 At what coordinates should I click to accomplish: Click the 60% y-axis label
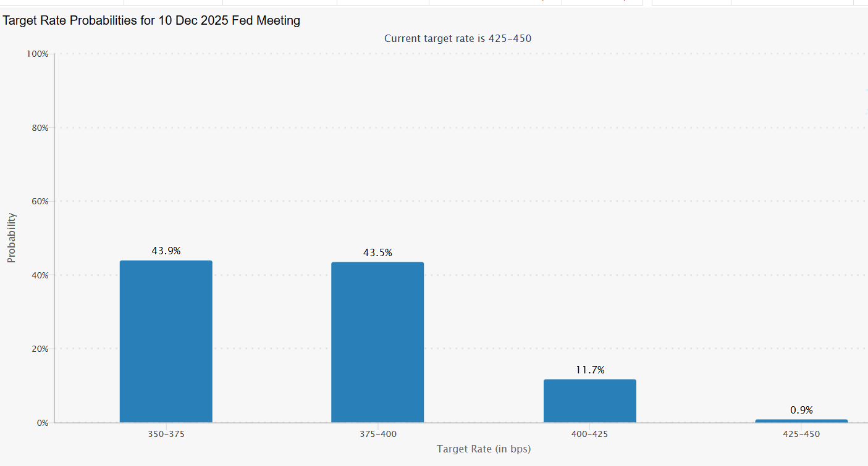click(38, 201)
